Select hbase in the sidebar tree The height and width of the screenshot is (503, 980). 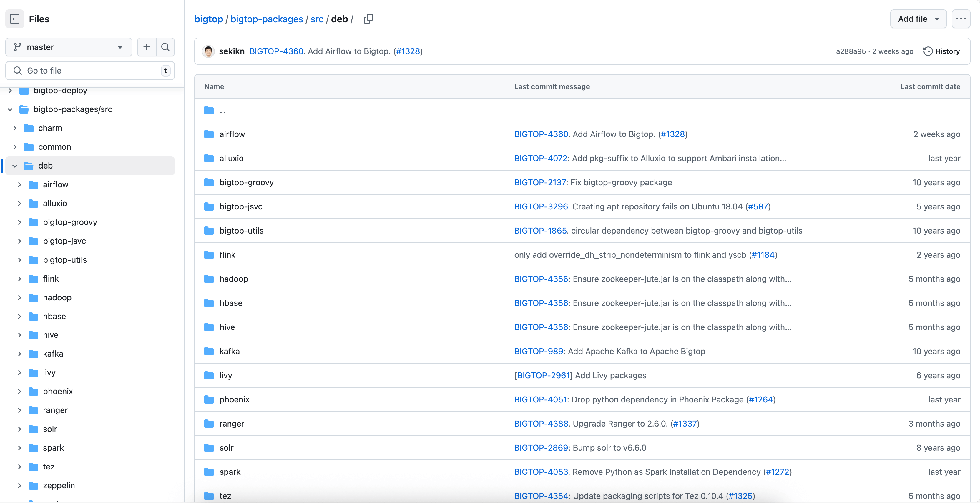coord(54,316)
